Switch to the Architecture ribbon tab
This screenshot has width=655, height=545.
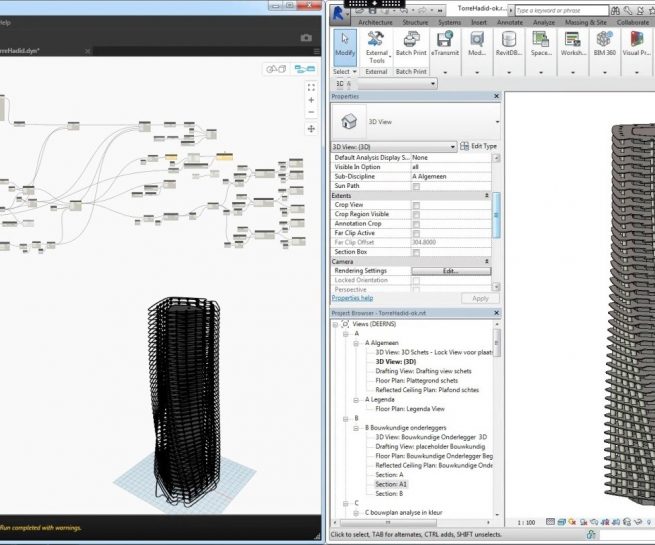click(x=375, y=21)
